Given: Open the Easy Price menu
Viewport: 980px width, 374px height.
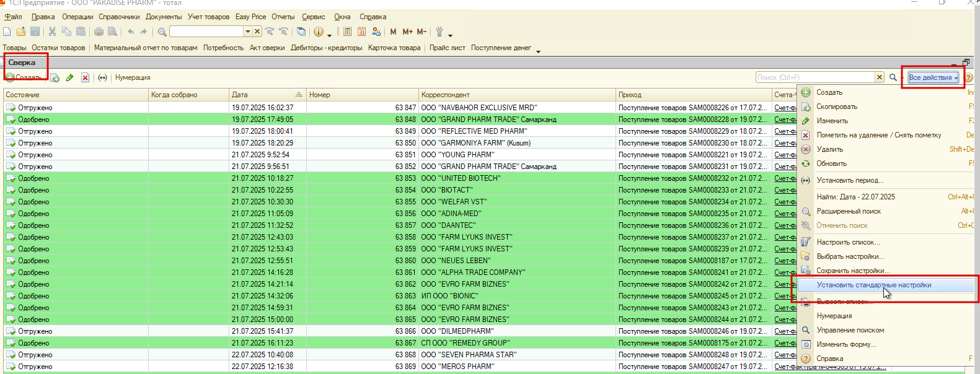Looking at the screenshot, I should [x=250, y=17].
